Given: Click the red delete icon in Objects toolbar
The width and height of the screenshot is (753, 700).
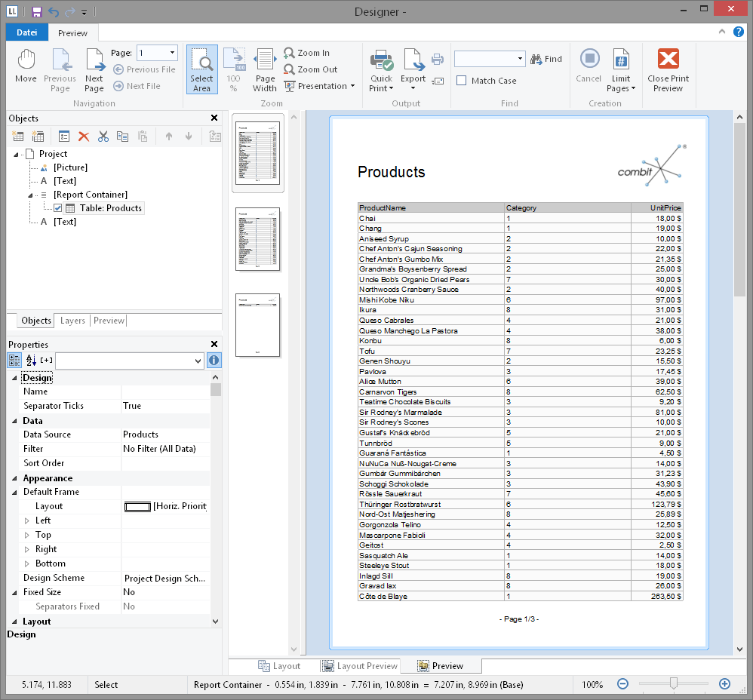Looking at the screenshot, I should point(84,137).
